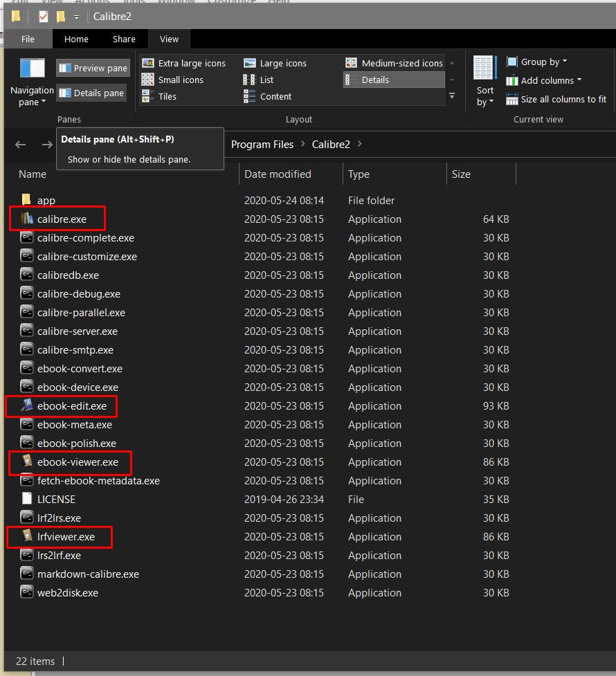Image resolution: width=616 pixels, height=676 pixels.
Task: Click Size all columns to fit
Action: coord(556,100)
